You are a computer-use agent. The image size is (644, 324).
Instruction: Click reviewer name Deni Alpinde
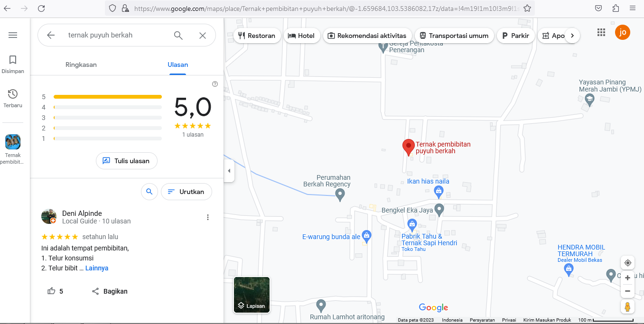coord(82,213)
